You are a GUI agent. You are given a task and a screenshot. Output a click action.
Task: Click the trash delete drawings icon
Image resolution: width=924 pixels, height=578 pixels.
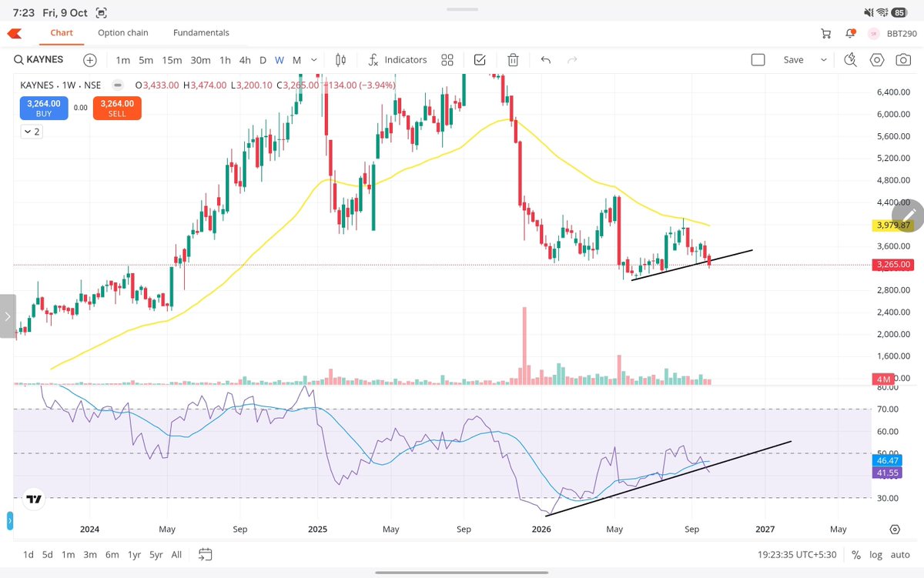click(x=513, y=60)
